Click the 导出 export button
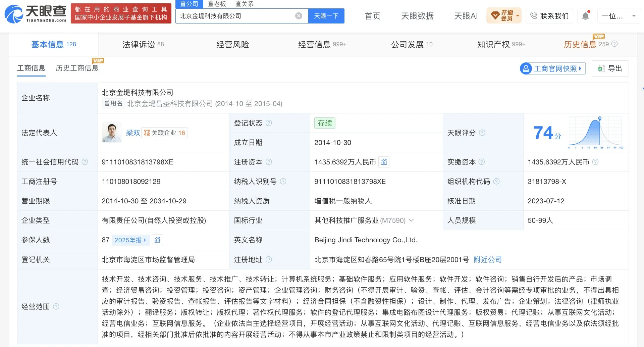 (x=610, y=68)
